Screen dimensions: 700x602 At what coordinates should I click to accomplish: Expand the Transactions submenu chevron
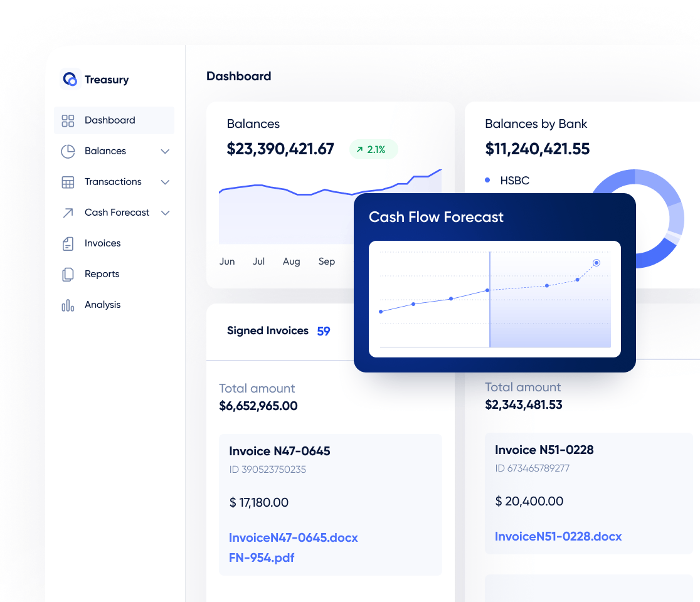(x=165, y=182)
